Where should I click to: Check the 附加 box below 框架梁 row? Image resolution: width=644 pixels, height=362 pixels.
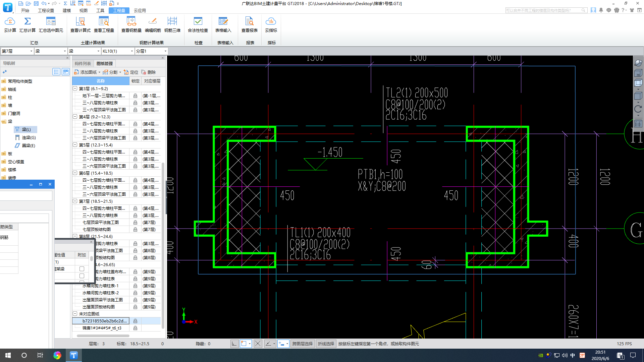82,276
